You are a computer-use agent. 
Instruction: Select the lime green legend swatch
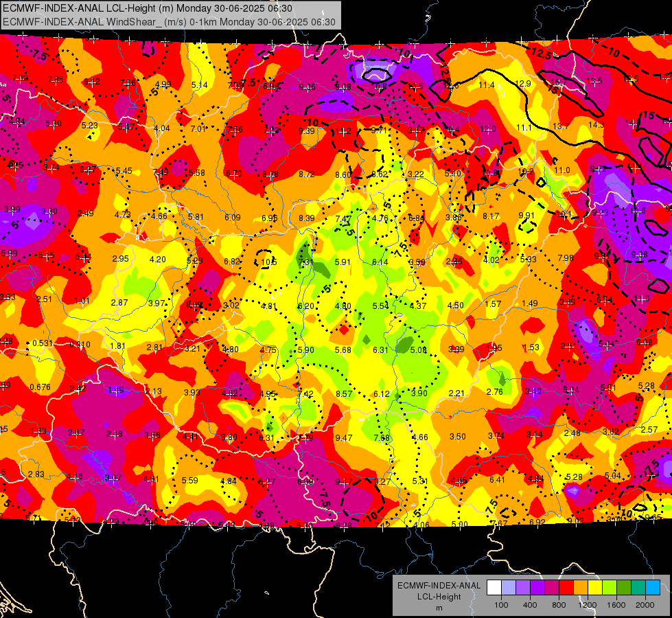610,588
